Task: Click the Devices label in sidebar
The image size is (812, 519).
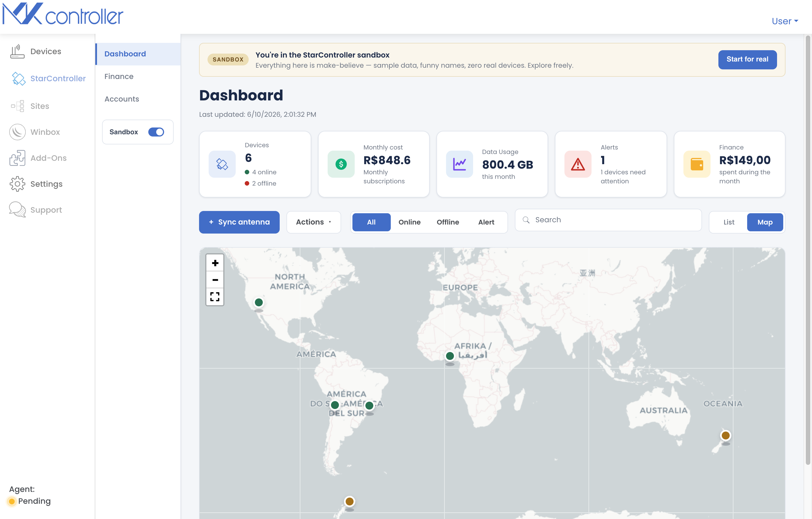Action: click(x=46, y=51)
